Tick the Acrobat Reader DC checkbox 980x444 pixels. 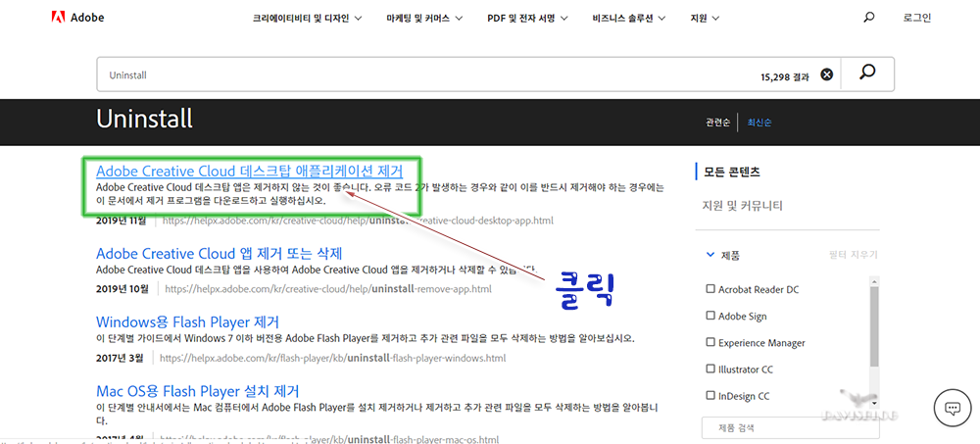(710, 289)
